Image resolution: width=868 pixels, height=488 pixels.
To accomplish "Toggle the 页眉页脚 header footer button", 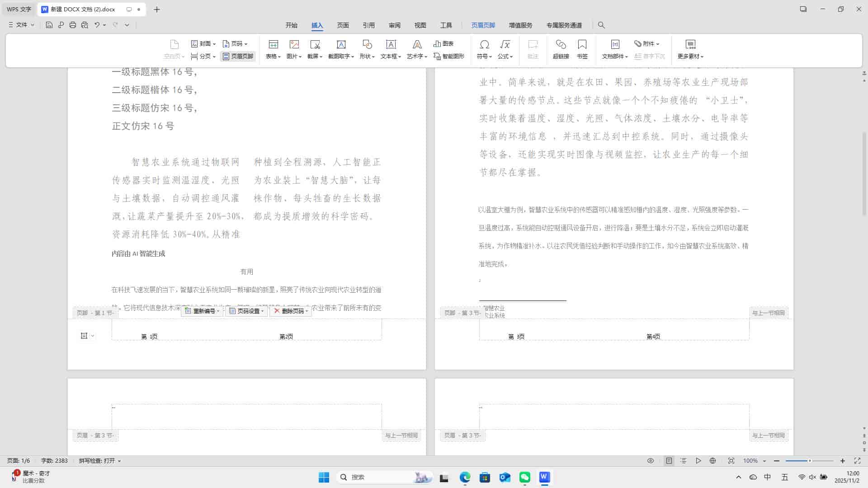I will 238,56.
